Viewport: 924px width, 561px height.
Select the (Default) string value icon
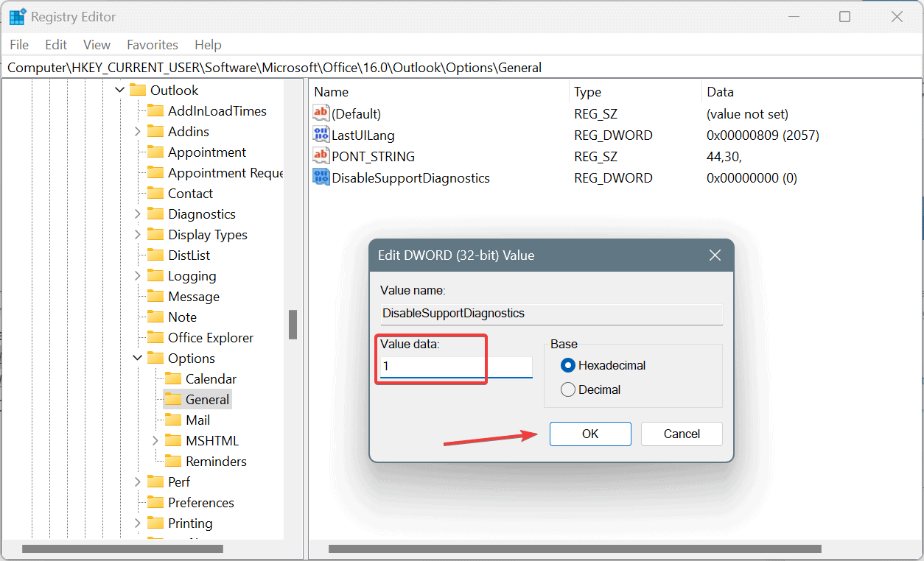(x=321, y=113)
